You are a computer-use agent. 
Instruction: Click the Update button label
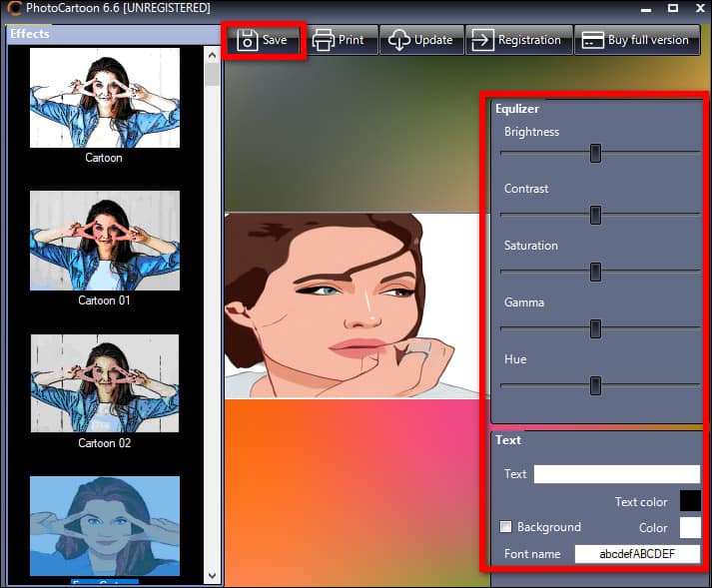(433, 40)
